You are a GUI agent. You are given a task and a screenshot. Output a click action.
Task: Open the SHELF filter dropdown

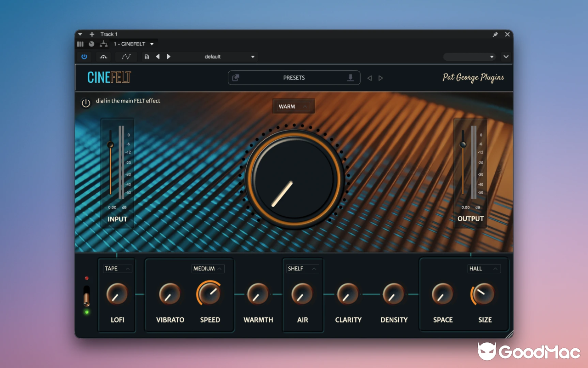pyautogui.click(x=302, y=269)
